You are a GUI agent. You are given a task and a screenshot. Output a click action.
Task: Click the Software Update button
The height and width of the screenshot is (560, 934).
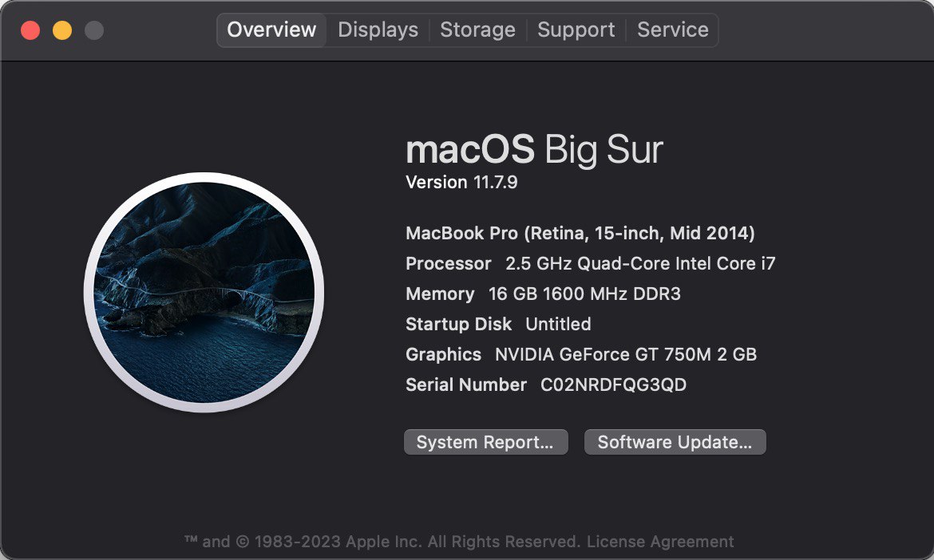click(x=675, y=443)
